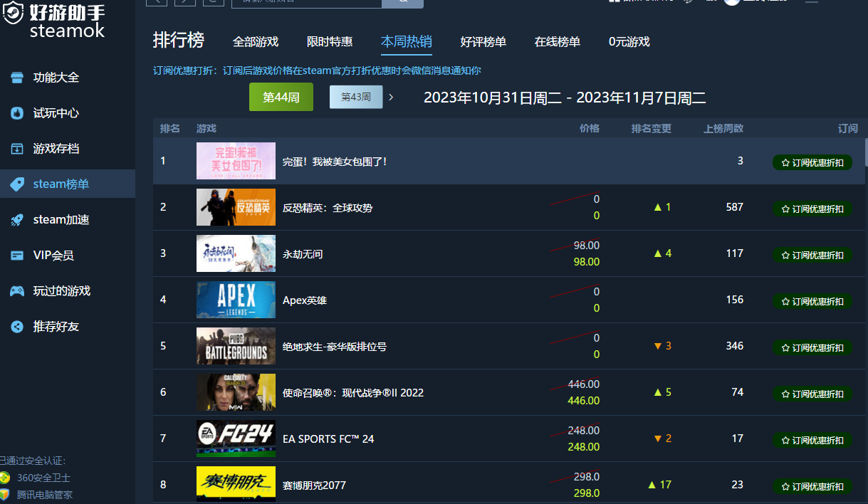Screen dimensions: 868x504
Task: Subscribe to discounts for 完蛋！我被美女包围了！
Action: (x=812, y=162)
